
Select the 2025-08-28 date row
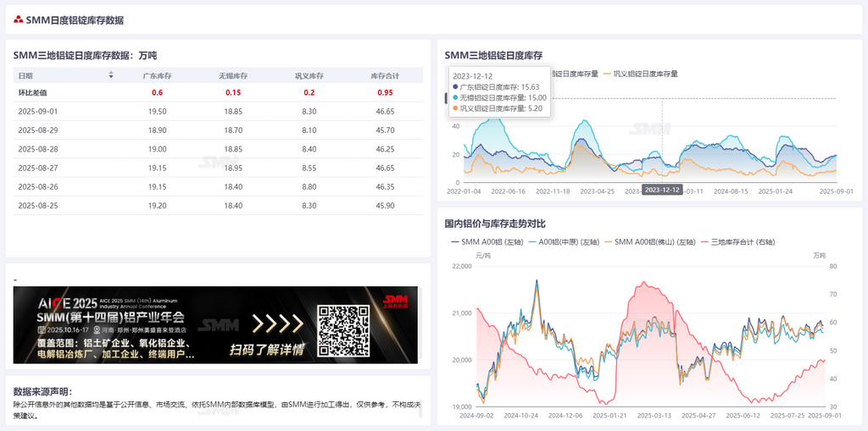(218, 149)
